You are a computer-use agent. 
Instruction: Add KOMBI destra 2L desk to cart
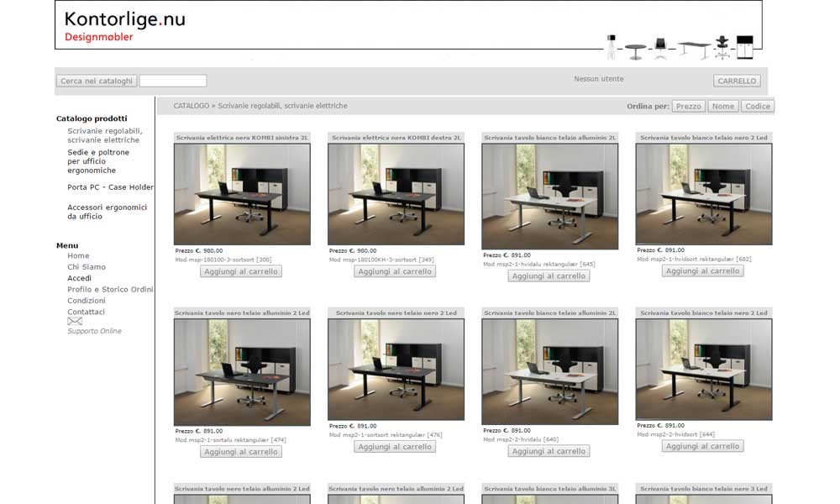pos(395,271)
